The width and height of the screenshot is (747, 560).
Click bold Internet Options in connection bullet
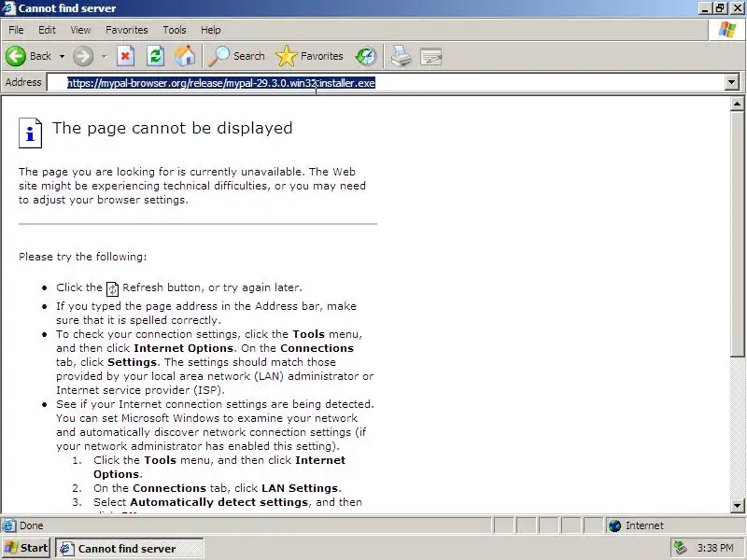(183, 348)
